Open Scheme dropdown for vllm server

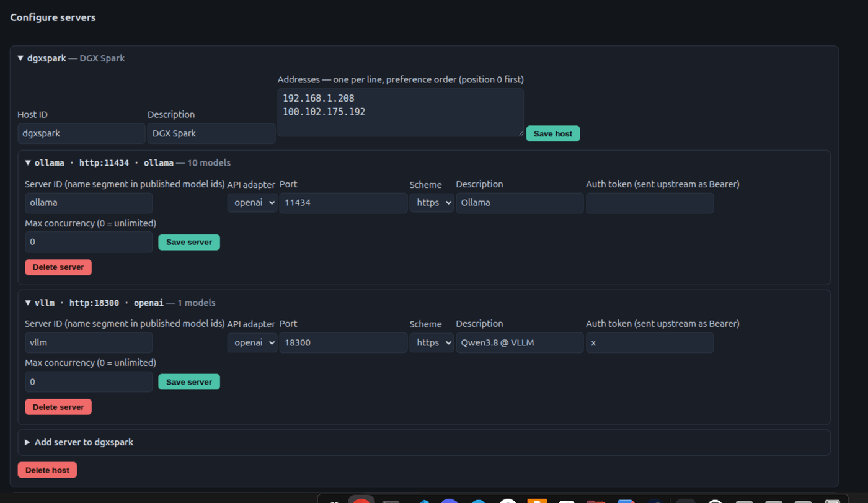tap(432, 342)
